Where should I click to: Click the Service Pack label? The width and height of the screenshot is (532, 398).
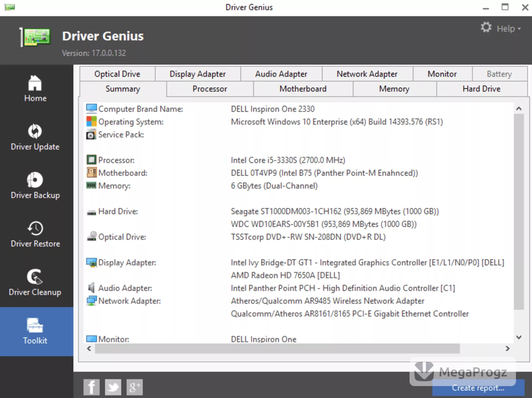tap(121, 134)
